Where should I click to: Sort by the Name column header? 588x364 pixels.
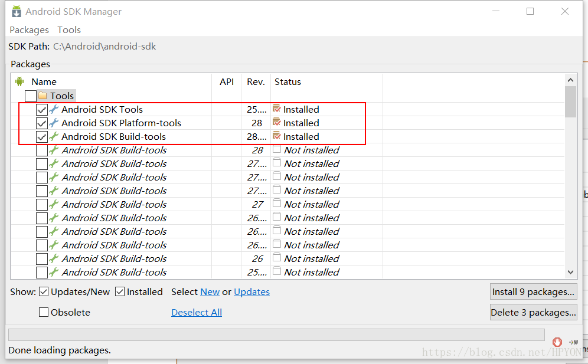pyautogui.click(x=44, y=82)
